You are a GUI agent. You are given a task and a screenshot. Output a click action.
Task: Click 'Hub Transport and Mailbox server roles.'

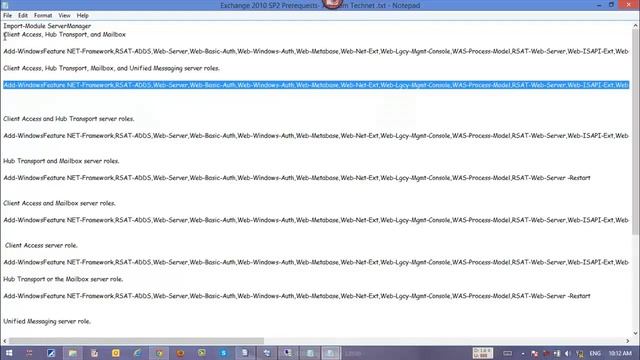click(x=61, y=161)
